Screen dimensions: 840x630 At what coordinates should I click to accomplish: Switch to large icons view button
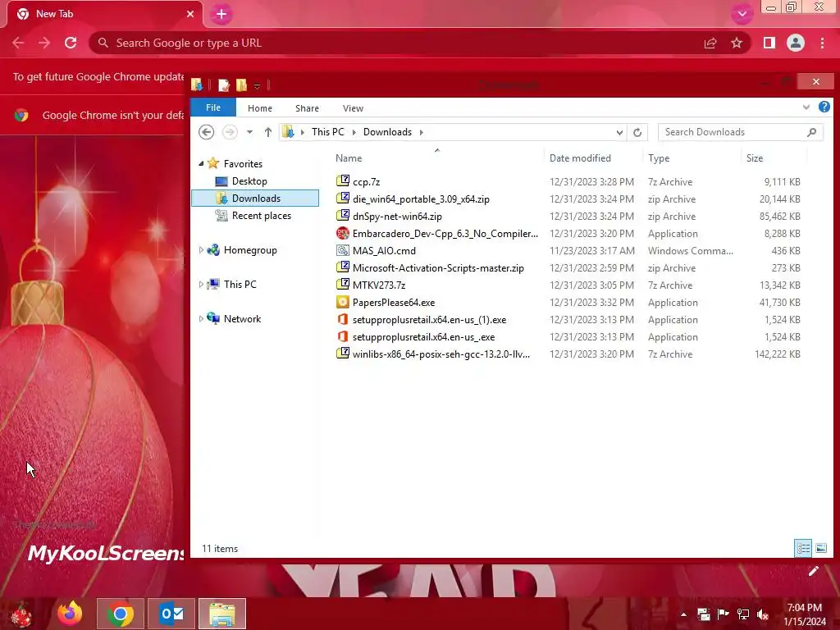pos(820,548)
